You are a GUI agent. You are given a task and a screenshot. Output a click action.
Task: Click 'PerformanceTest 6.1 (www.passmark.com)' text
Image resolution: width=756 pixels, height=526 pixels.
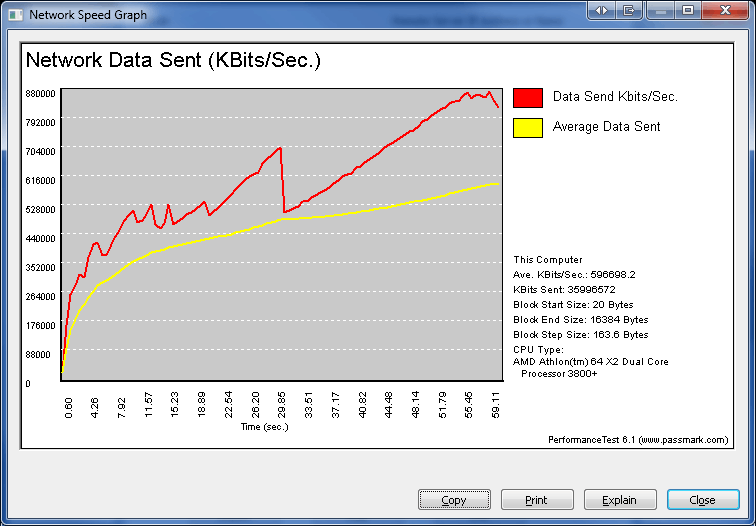coord(638,440)
